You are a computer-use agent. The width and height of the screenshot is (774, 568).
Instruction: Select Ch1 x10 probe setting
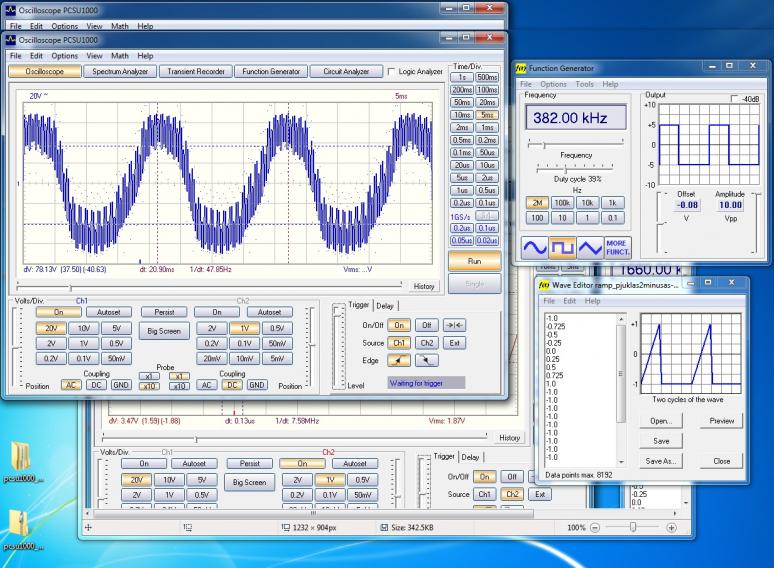[x=149, y=386]
